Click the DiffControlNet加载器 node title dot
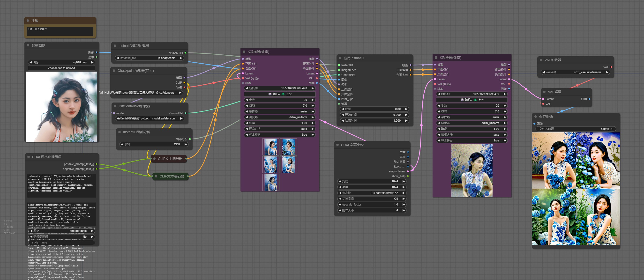644x280 pixels. click(x=115, y=106)
